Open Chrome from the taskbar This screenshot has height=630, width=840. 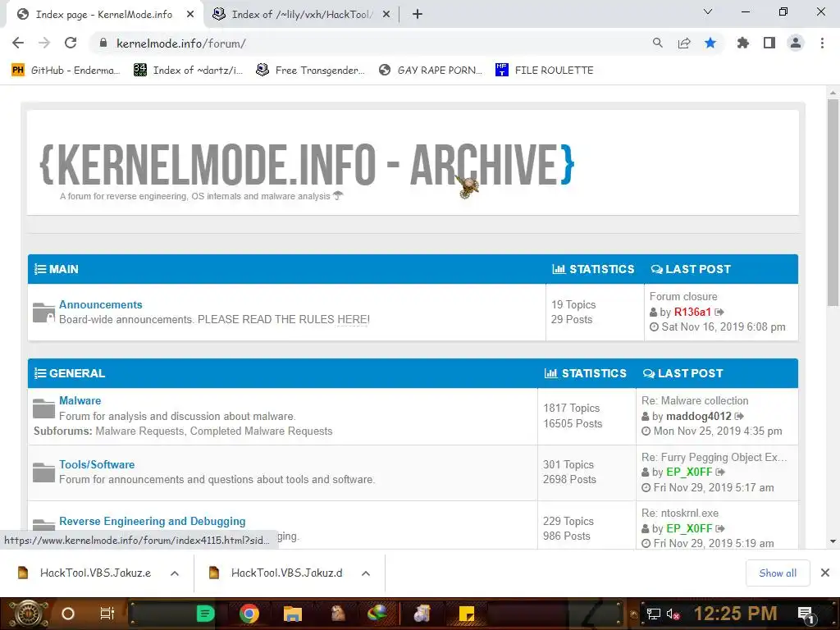[249, 614]
